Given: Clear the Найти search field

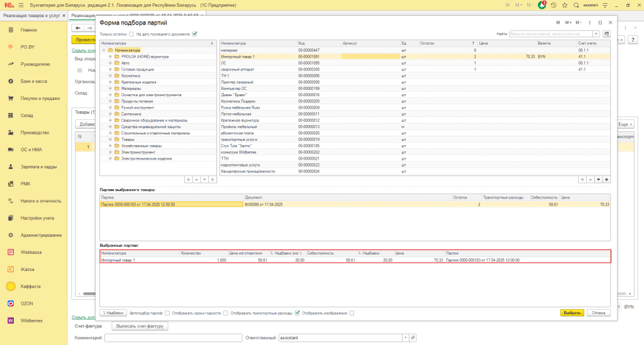Looking at the screenshot, I should (x=596, y=34).
